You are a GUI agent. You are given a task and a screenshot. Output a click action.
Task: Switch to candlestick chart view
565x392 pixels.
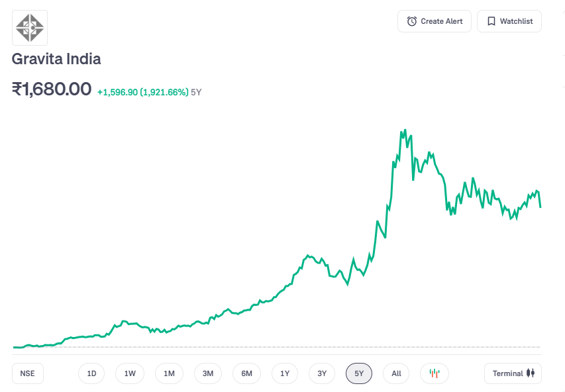(x=435, y=373)
